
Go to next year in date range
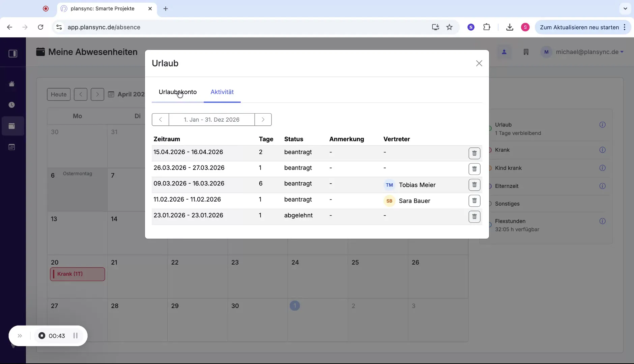[x=263, y=120]
